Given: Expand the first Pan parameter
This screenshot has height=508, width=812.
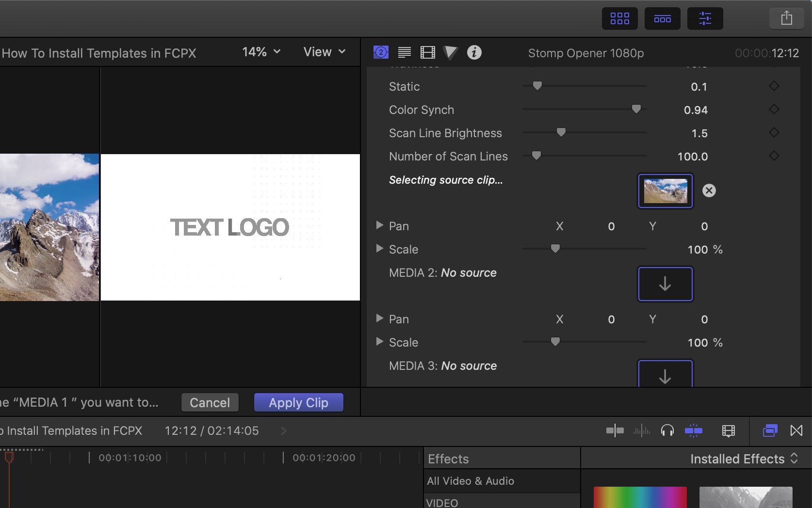Looking at the screenshot, I should pos(380,225).
